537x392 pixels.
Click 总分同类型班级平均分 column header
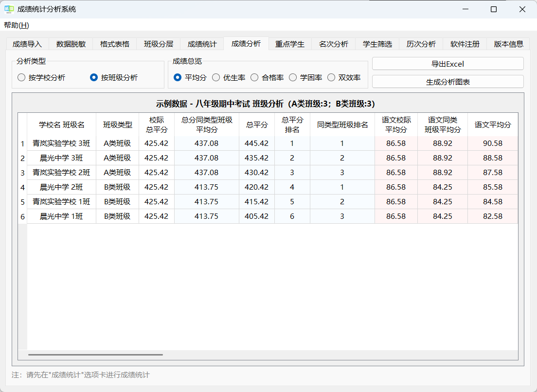click(x=207, y=125)
